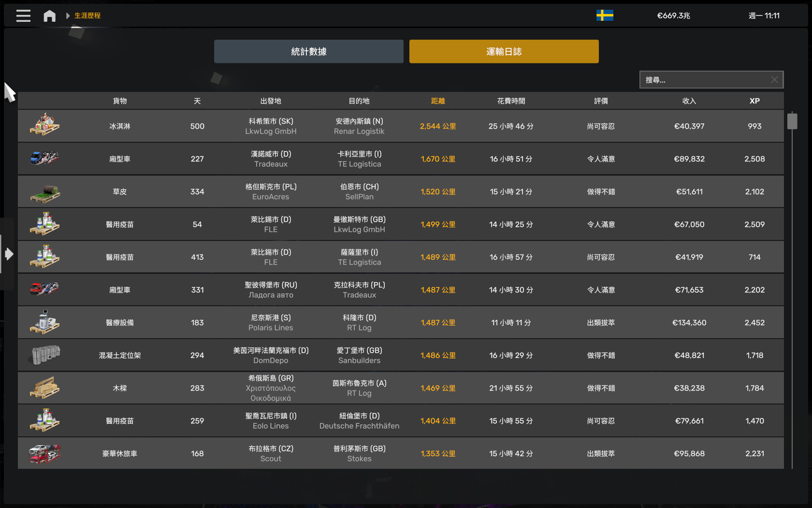Select the 21 小時 55 分 time cell

511,388
